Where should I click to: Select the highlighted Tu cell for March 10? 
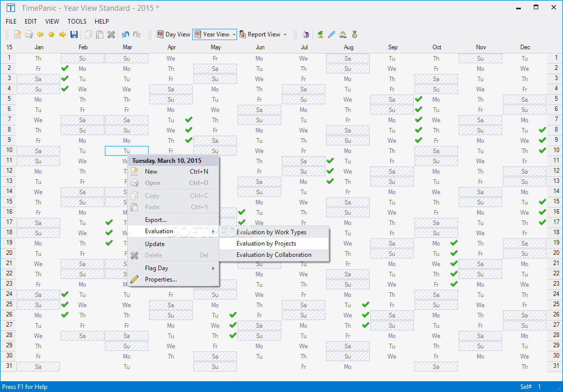coord(127,151)
